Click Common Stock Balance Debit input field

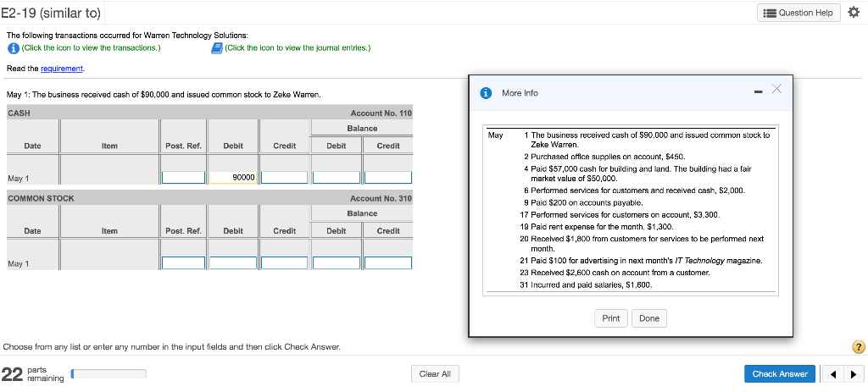pyautogui.click(x=337, y=262)
